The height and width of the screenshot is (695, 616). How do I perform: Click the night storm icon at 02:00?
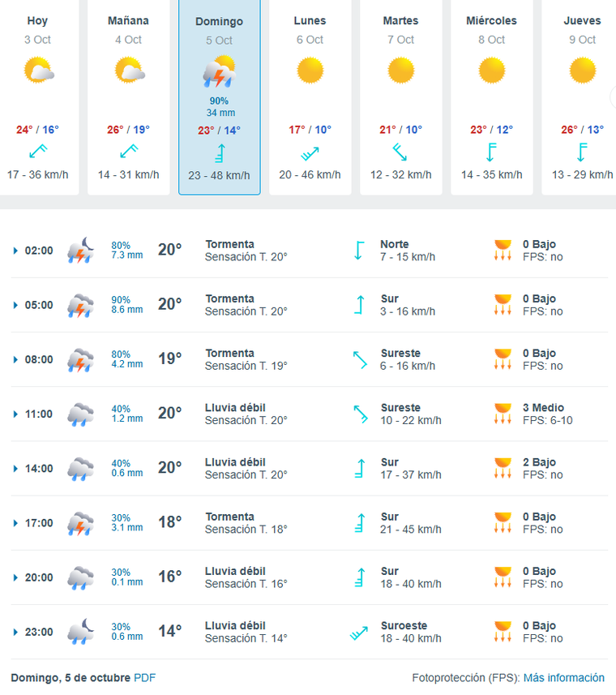pyautogui.click(x=81, y=250)
